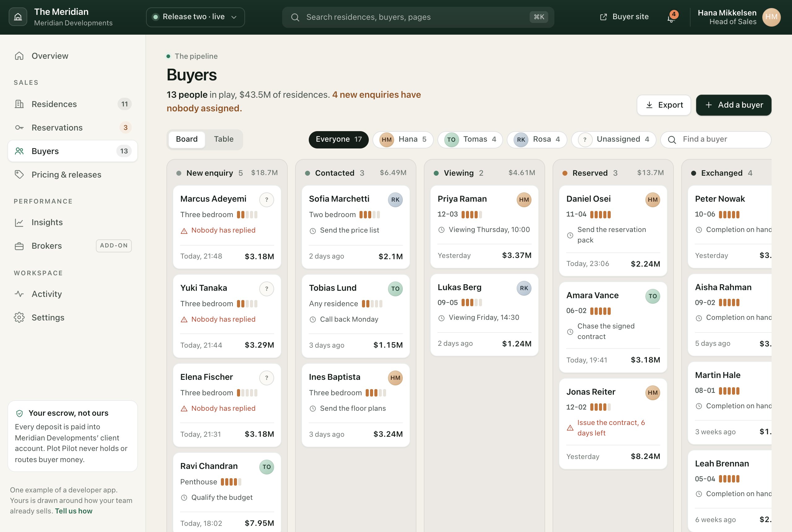Open Buyer site link
Viewport: 792px width, 532px height.
pyautogui.click(x=624, y=17)
